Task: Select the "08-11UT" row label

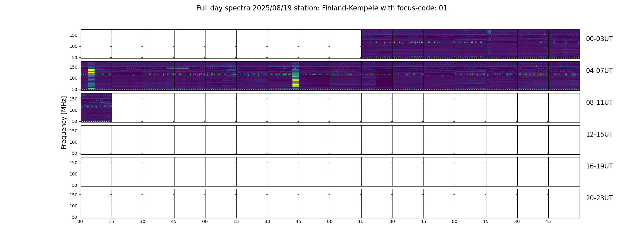Action: coord(599,103)
